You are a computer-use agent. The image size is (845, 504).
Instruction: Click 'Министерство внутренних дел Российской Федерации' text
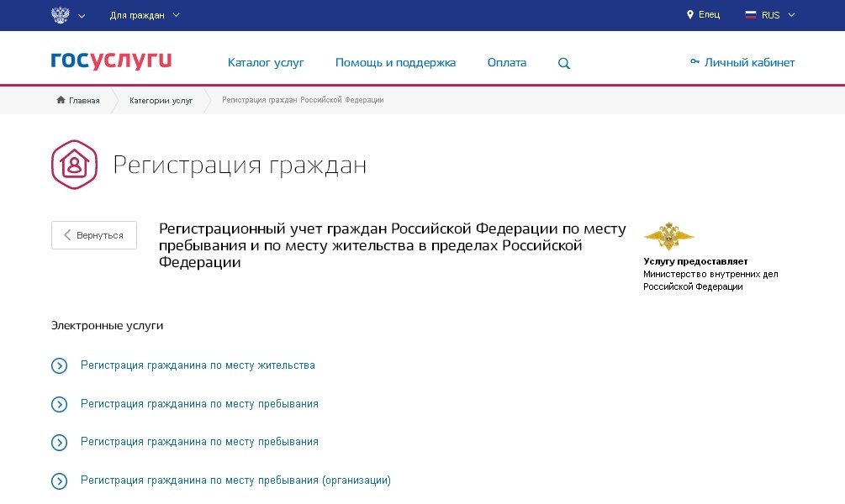click(710, 281)
